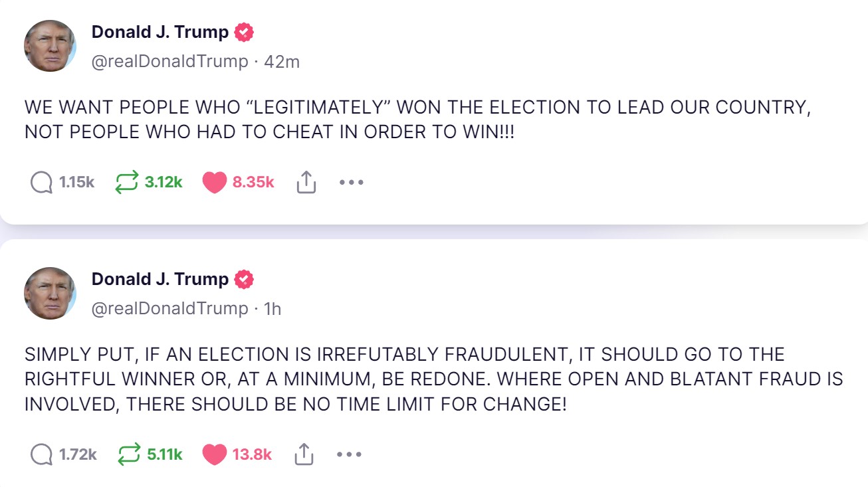The height and width of the screenshot is (487, 868).
Task: Open the 1h timestamp link
Action: [272, 309]
